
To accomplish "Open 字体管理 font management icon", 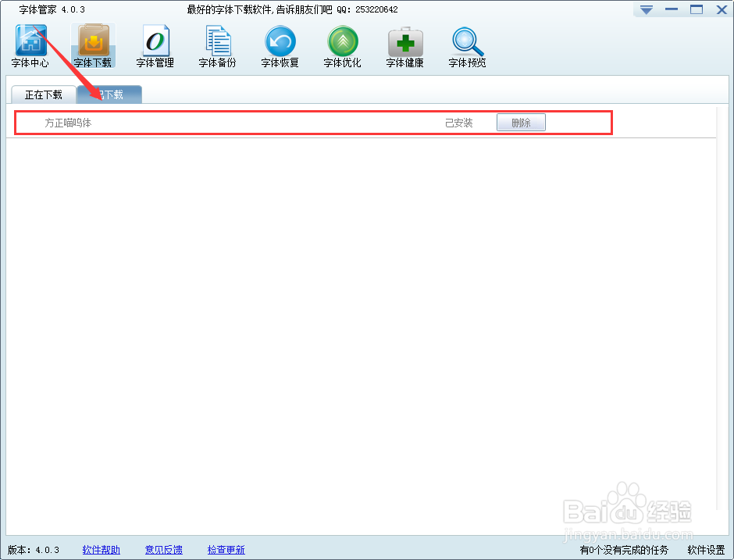I will (x=155, y=46).
